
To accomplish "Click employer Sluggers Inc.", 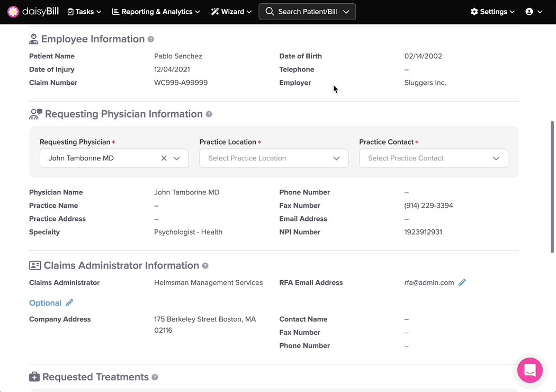I will [425, 83].
